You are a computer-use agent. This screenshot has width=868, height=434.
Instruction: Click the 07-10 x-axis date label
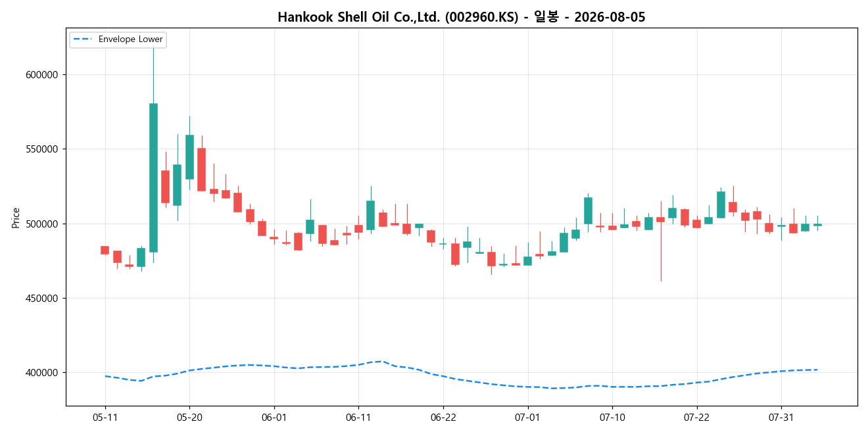(612, 418)
